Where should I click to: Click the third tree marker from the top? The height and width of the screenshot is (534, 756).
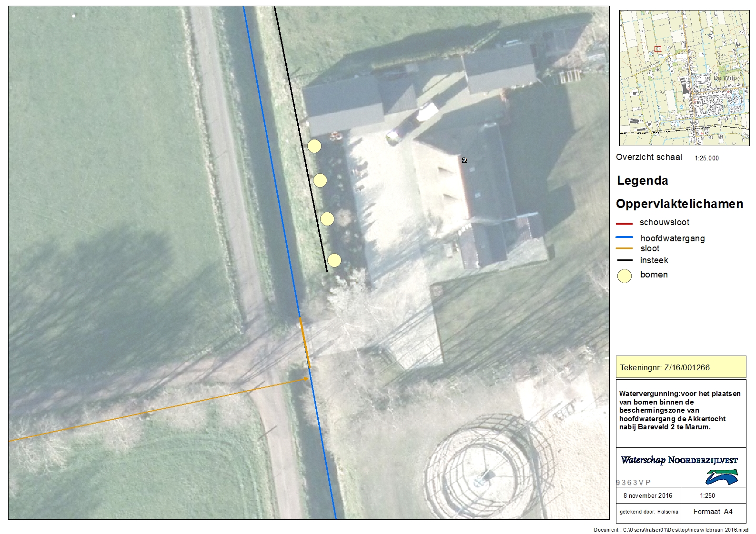327,219
